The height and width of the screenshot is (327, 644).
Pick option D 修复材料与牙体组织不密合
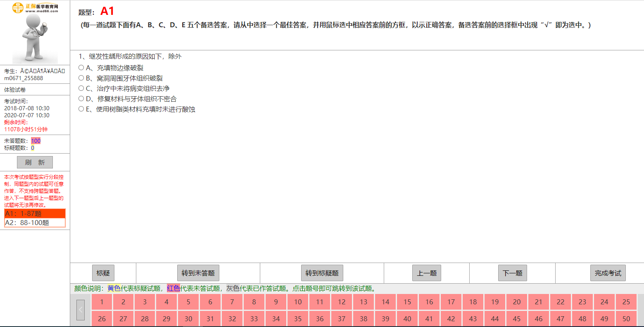(81, 99)
